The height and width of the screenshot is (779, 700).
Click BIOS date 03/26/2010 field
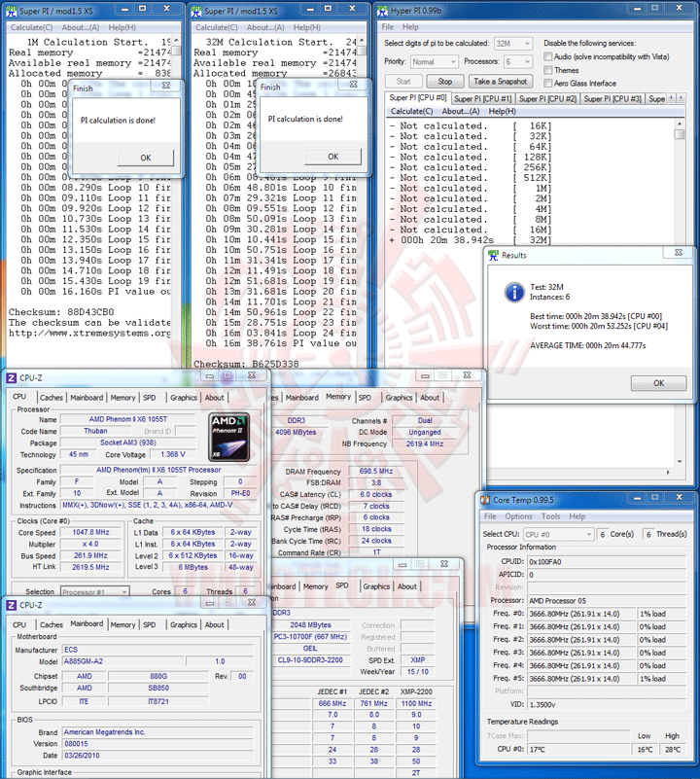pos(158,755)
